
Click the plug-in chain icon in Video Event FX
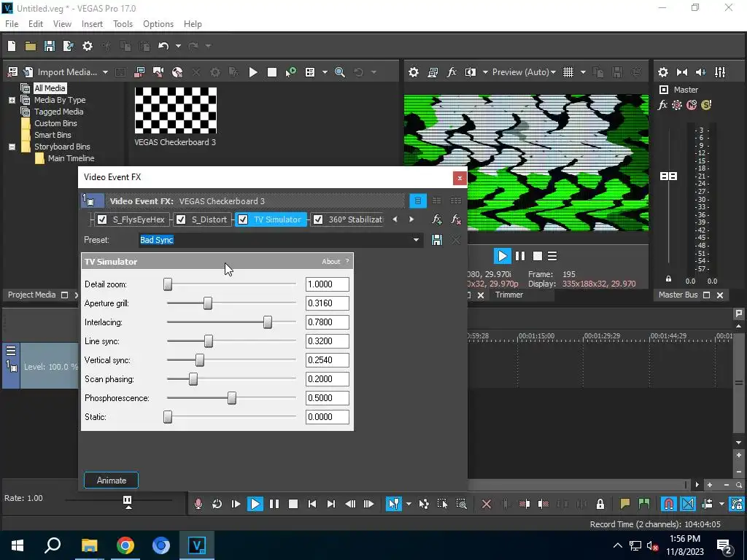coord(436,219)
